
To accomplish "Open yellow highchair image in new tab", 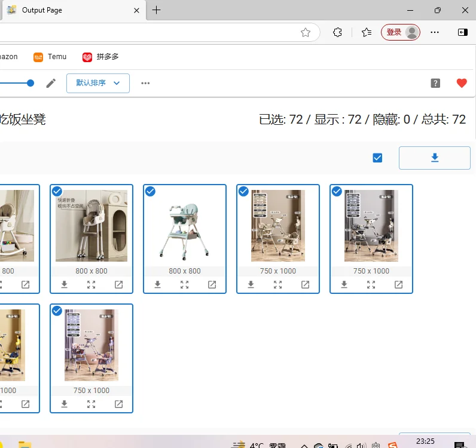I will click(26, 404).
